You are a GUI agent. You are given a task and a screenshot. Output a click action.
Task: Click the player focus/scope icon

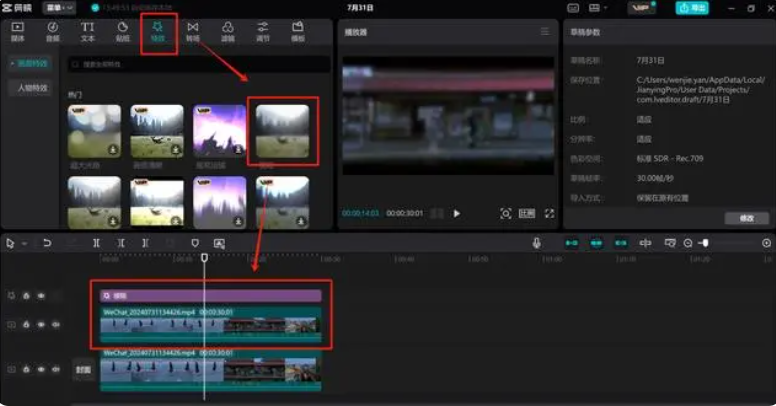pos(505,213)
